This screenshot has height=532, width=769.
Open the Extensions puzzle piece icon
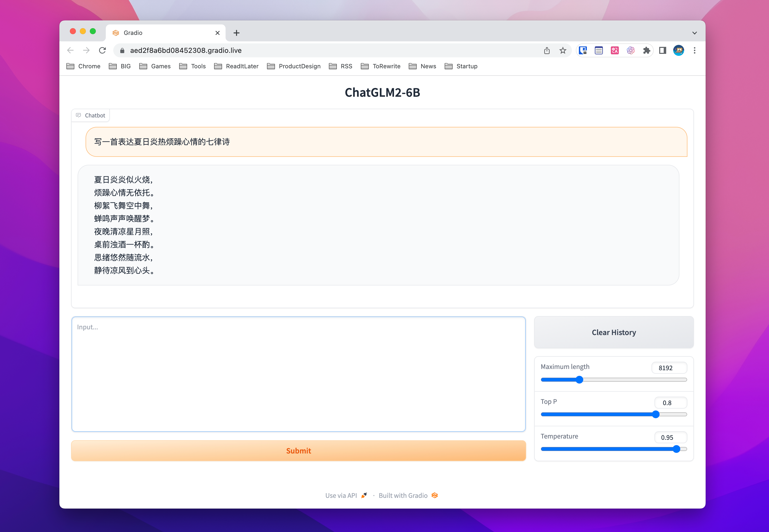point(646,50)
